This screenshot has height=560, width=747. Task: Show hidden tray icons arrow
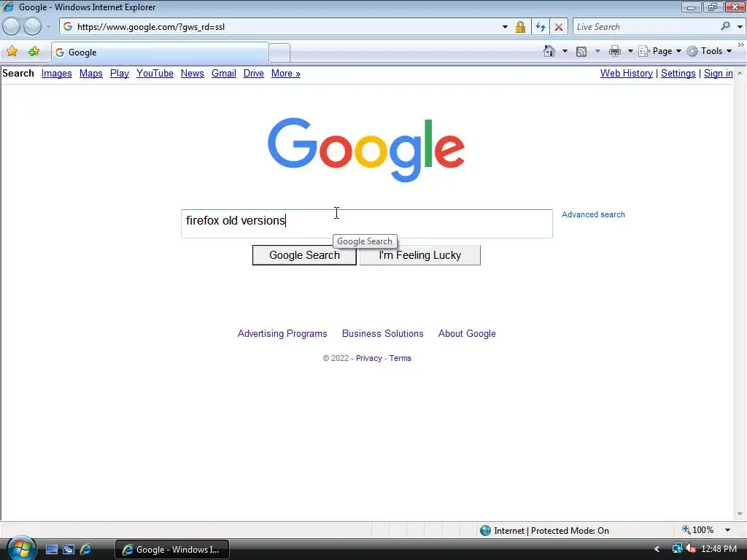(657, 550)
